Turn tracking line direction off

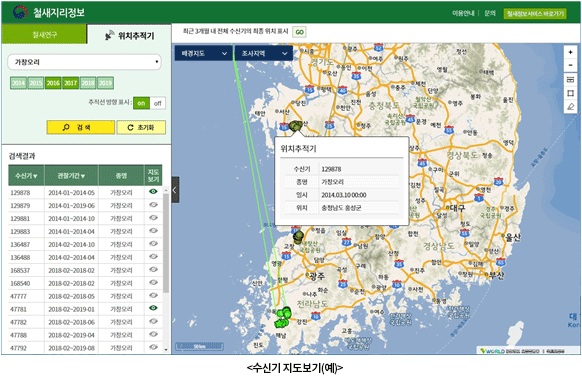tap(158, 103)
